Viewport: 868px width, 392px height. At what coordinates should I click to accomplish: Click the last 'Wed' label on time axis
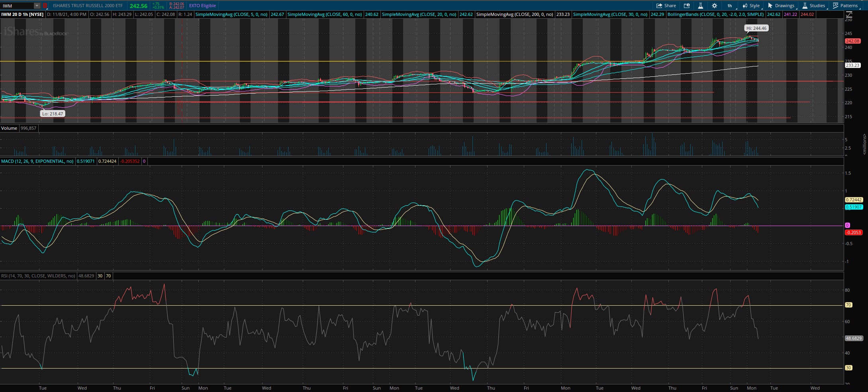click(815, 388)
